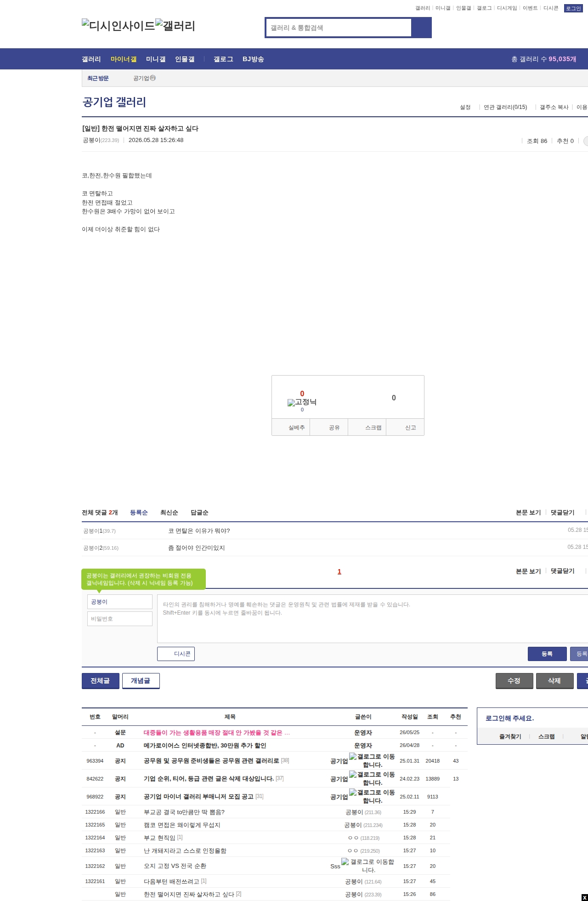The height and width of the screenshot is (901, 588).
Task: Click the 디시게임 top link
Action: [x=507, y=8]
